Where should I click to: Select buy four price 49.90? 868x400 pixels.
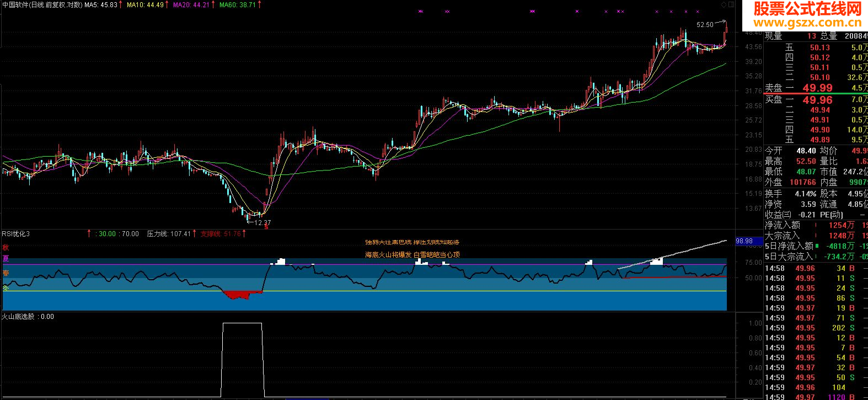(x=820, y=130)
